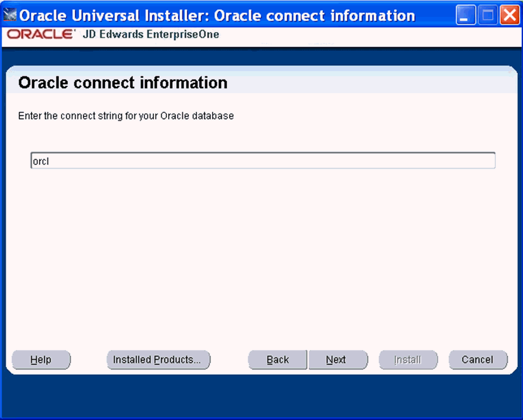Click the disabled maximize window button
This screenshot has height=420, width=523.
487,15
